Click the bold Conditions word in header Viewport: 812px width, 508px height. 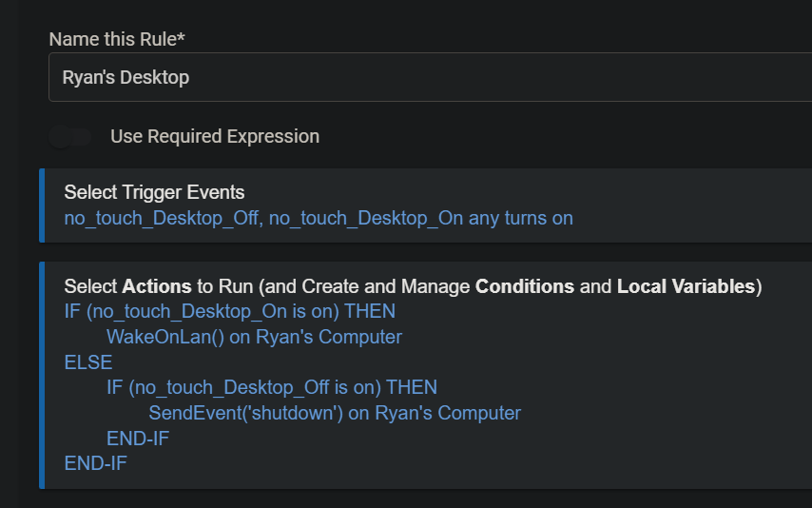524,286
